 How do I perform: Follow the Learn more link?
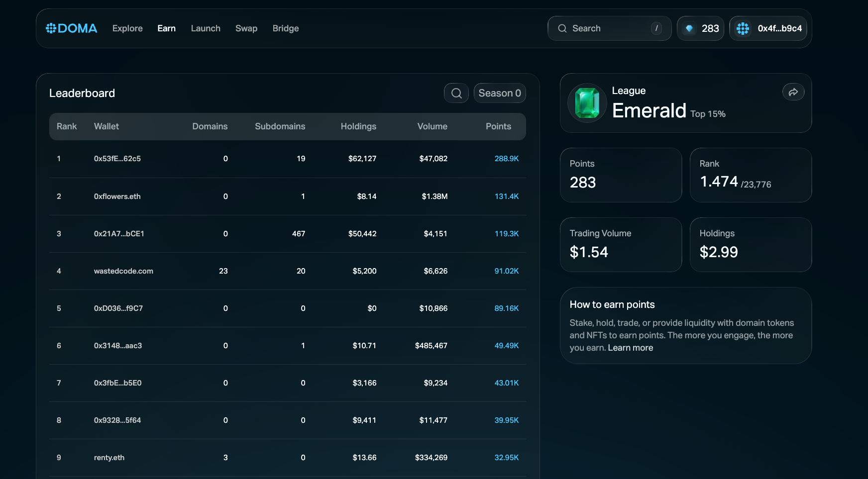click(x=630, y=348)
